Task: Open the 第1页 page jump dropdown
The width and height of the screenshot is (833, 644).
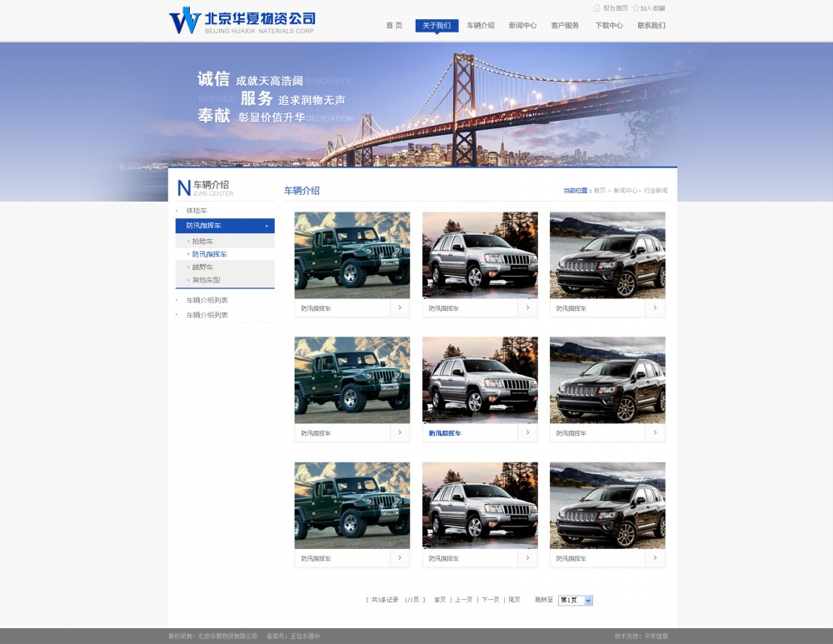Action: [573, 600]
